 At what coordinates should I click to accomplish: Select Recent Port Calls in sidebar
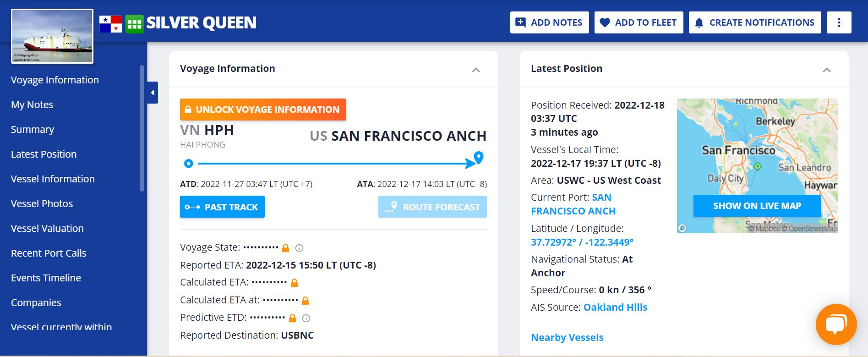coord(49,253)
